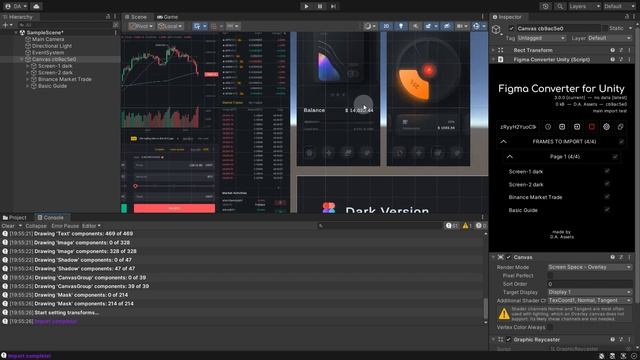The width and height of the screenshot is (640, 360).
Task: Click the Step frame button
Action: pyautogui.click(x=333, y=6)
